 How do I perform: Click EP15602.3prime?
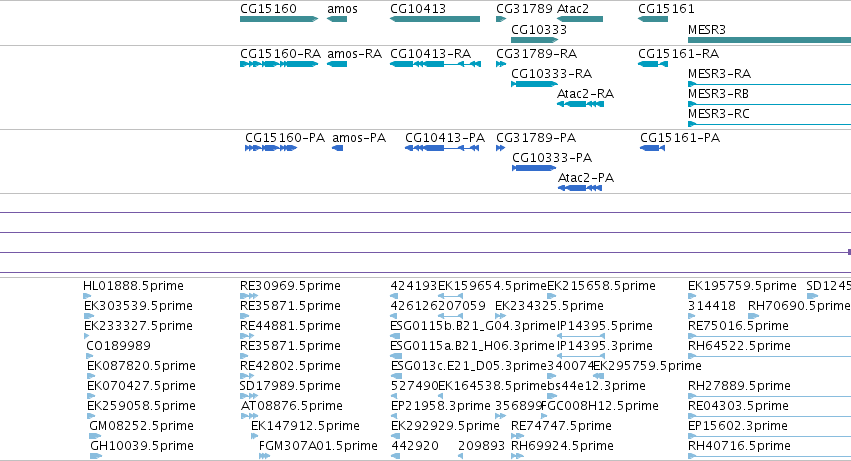click(738, 426)
